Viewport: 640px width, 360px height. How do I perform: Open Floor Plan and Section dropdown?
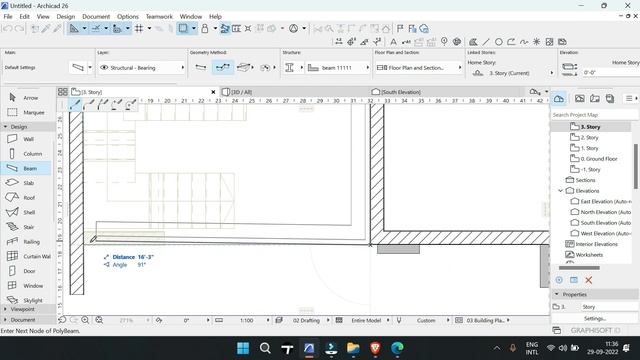point(460,68)
